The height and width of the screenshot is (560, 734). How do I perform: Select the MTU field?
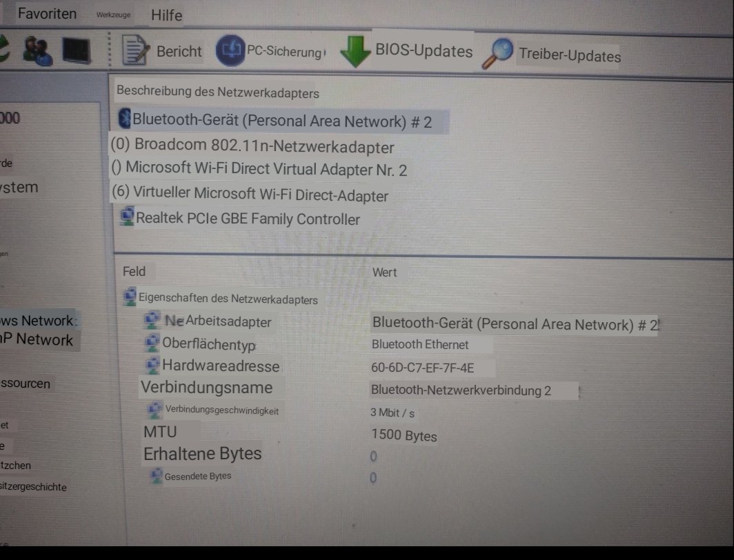click(160, 431)
